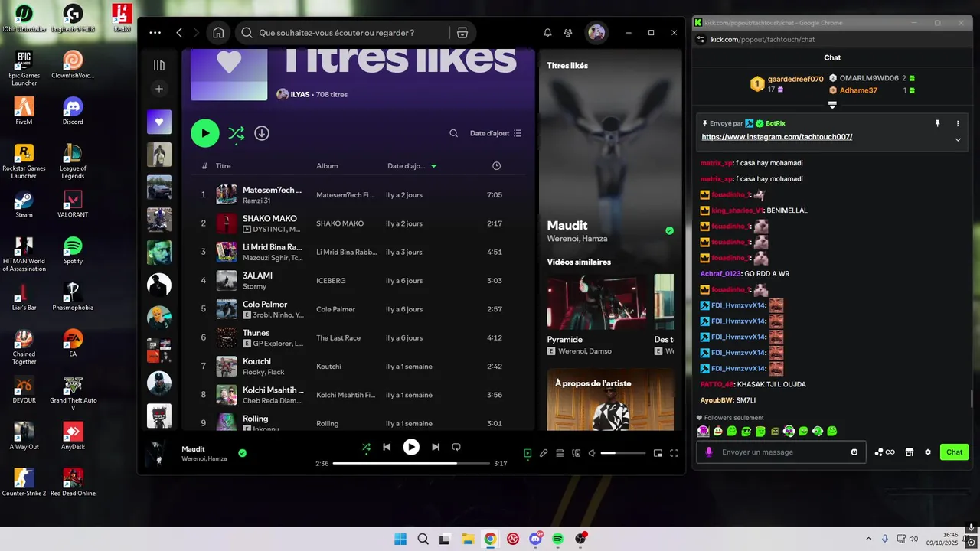Open the play queue
The width and height of the screenshot is (980, 551).
(x=560, y=453)
